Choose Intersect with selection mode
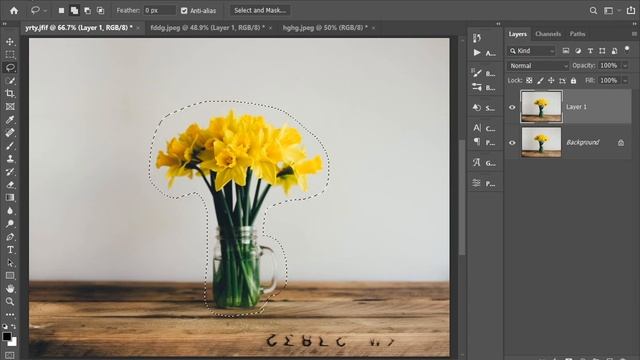640x360 pixels. [x=100, y=11]
